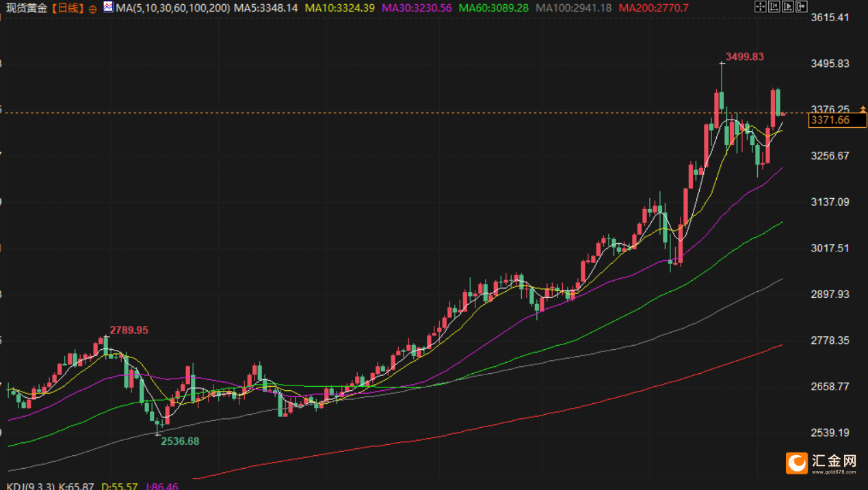Click the 3499.83 high price label
Screen dimensions: 868x490
coord(744,57)
